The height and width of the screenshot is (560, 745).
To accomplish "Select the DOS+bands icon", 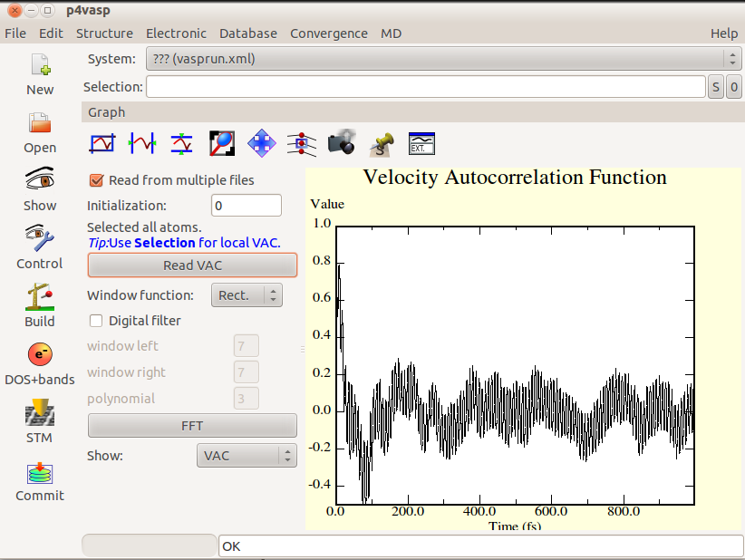I will pyautogui.click(x=40, y=354).
